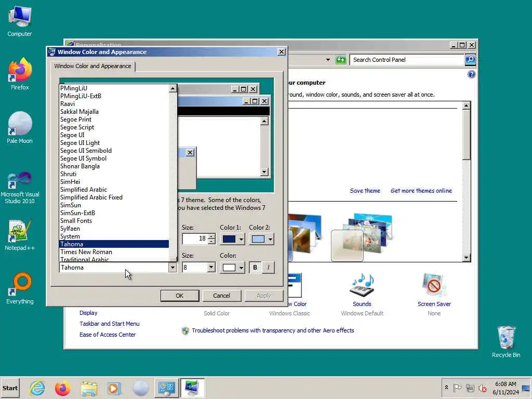Click Cancel in Window Color dialog
Viewport: 532px width, 399px height.
[x=221, y=296]
